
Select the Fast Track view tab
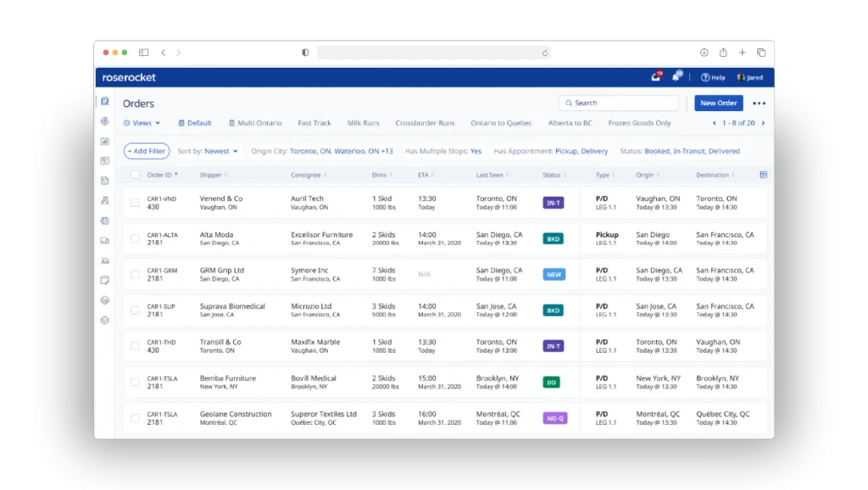tap(314, 123)
